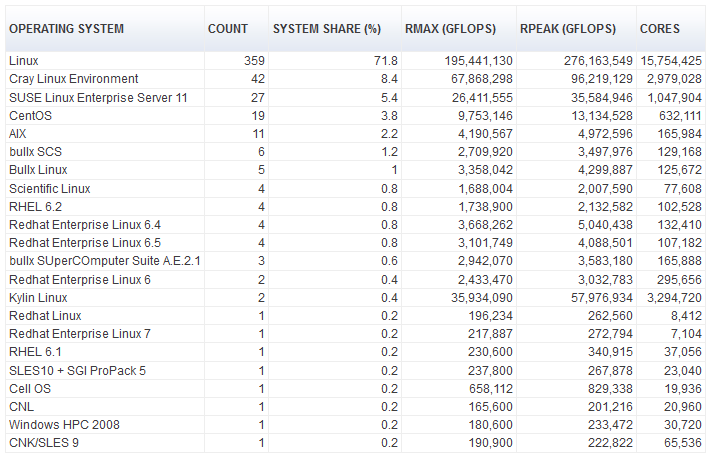Select AIX count value 11

tap(258, 134)
